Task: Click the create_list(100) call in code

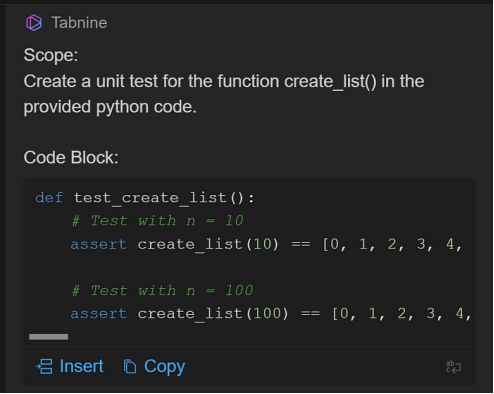Action: coord(213,314)
